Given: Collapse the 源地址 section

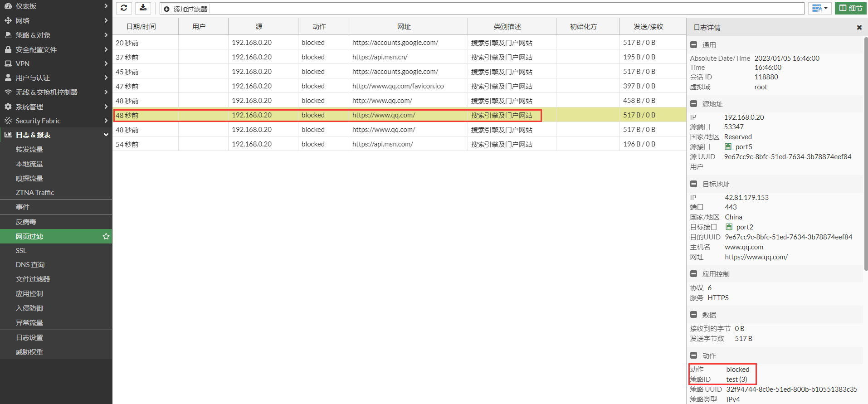Looking at the screenshot, I should [x=693, y=104].
